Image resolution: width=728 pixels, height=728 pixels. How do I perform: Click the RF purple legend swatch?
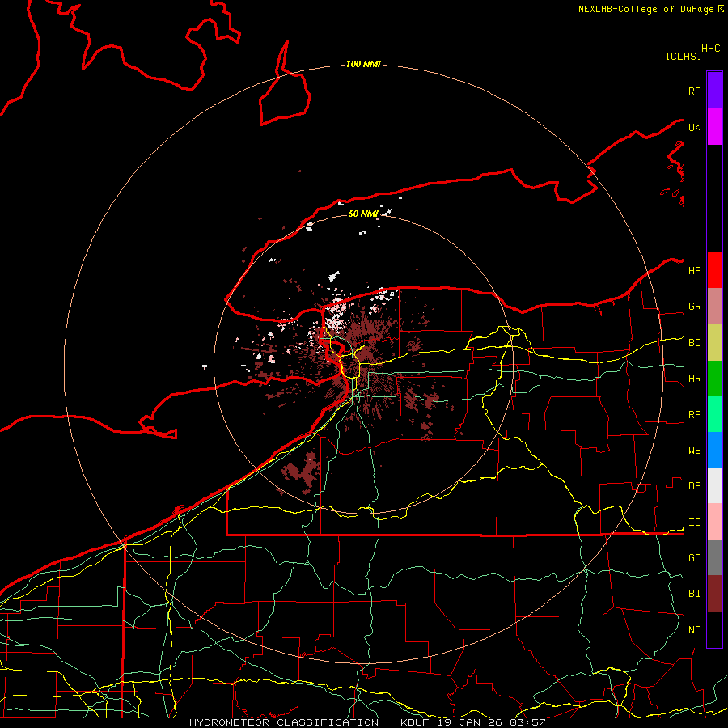(x=714, y=90)
